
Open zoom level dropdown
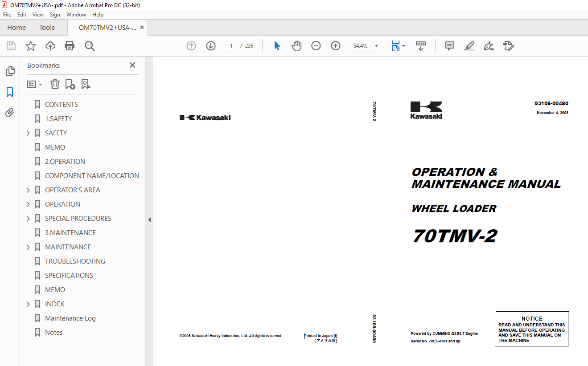pyautogui.click(x=376, y=46)
